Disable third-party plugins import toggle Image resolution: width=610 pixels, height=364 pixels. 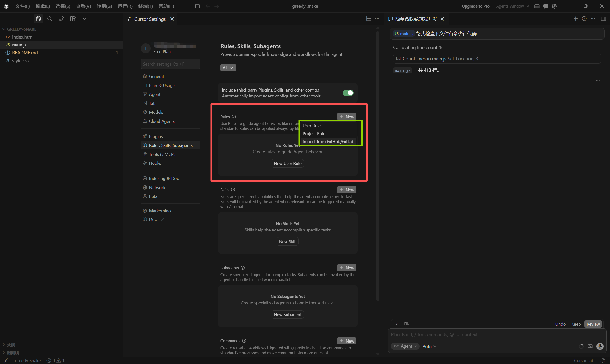click(348, 93)
